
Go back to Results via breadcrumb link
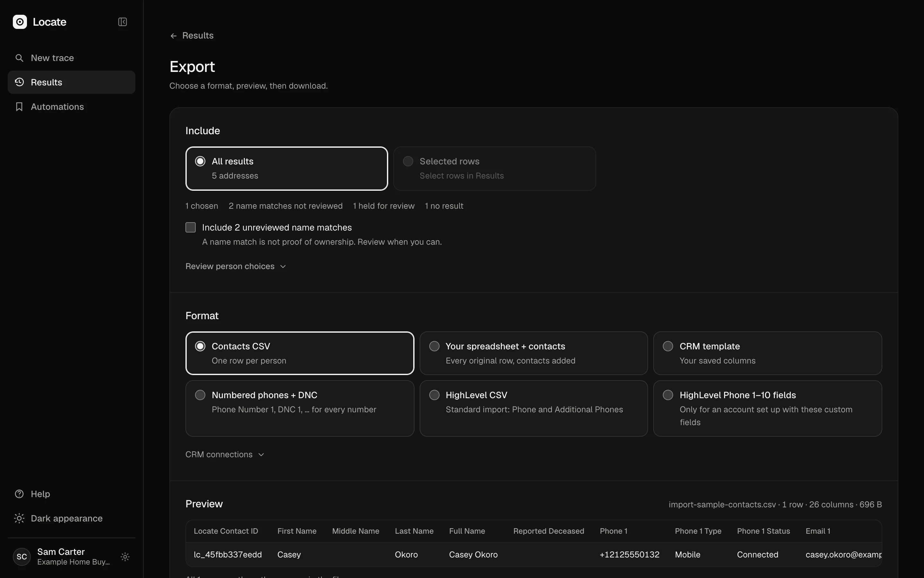click(x=192, y=36)
